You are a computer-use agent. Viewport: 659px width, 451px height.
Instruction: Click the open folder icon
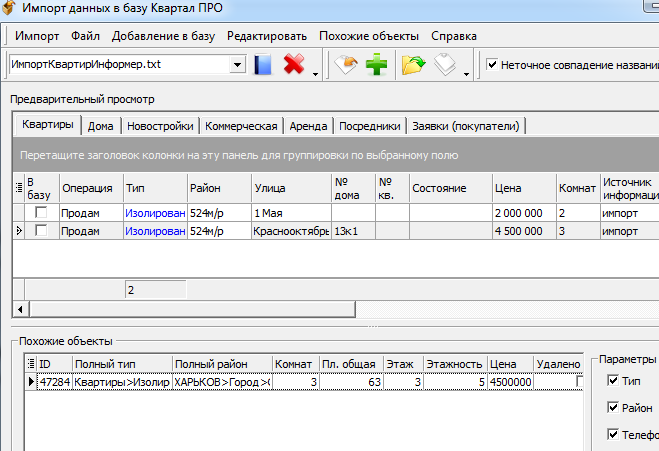(412, 65)
